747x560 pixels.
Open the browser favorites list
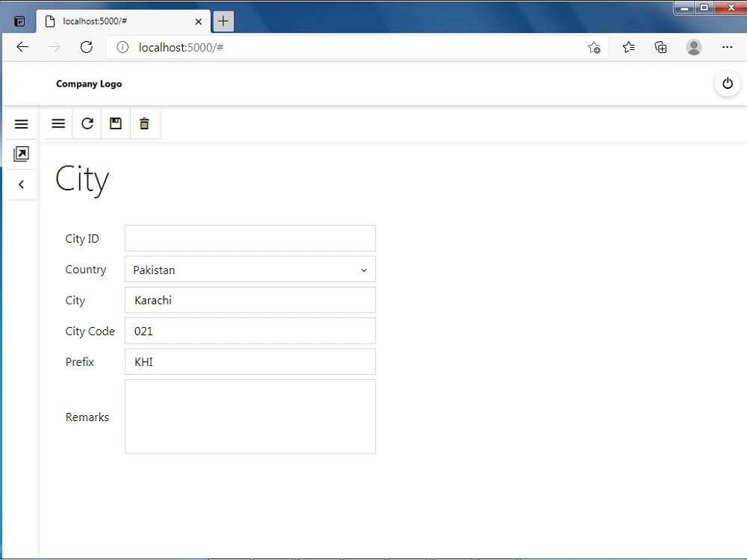coord(628,47)
